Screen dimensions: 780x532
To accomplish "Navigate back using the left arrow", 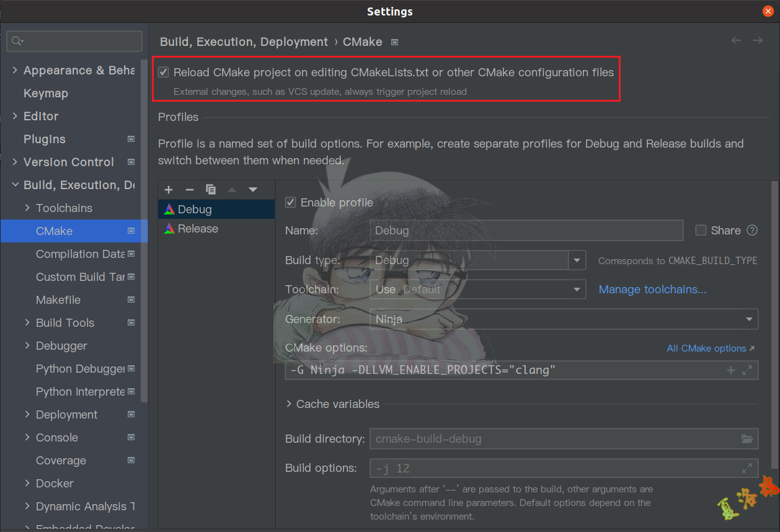I will [x=736, y=40].
